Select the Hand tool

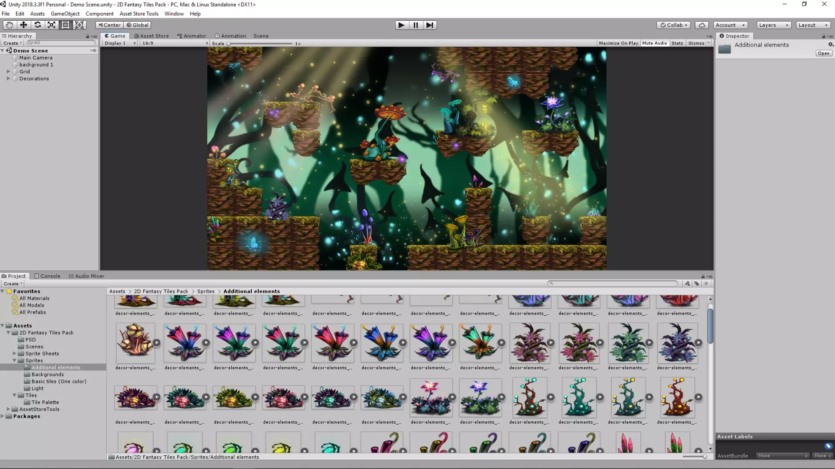pyautogui.click(x=10, y=25)
